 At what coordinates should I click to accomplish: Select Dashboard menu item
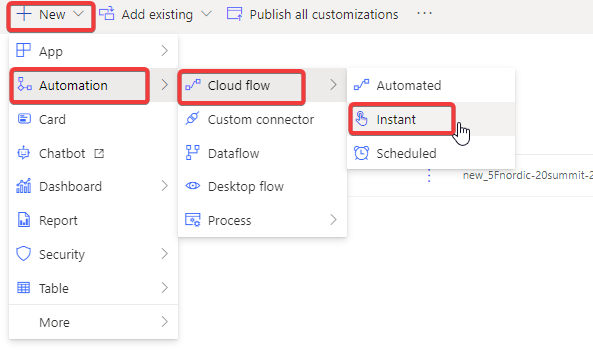(x=93, y=186)
